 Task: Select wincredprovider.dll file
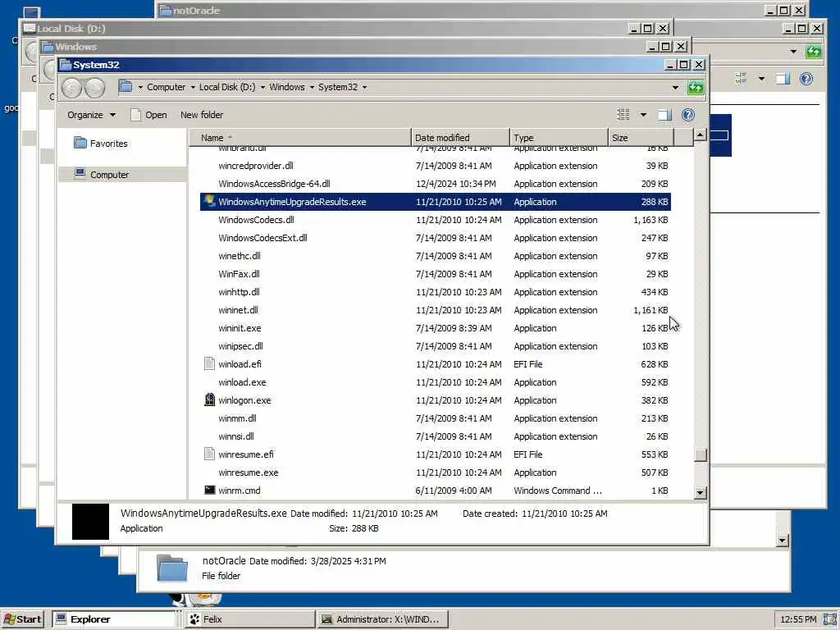coord(435,166)
